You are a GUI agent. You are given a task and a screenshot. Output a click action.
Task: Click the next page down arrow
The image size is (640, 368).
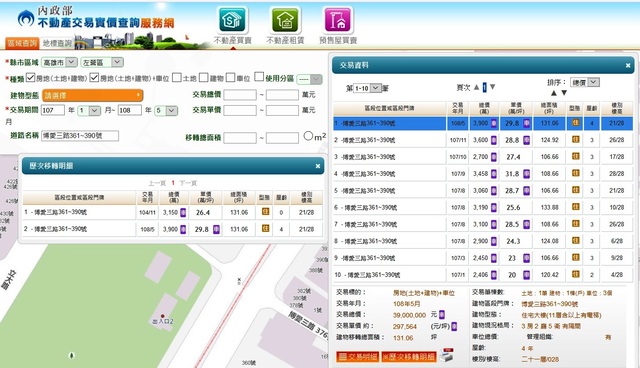tap(493, 87)
